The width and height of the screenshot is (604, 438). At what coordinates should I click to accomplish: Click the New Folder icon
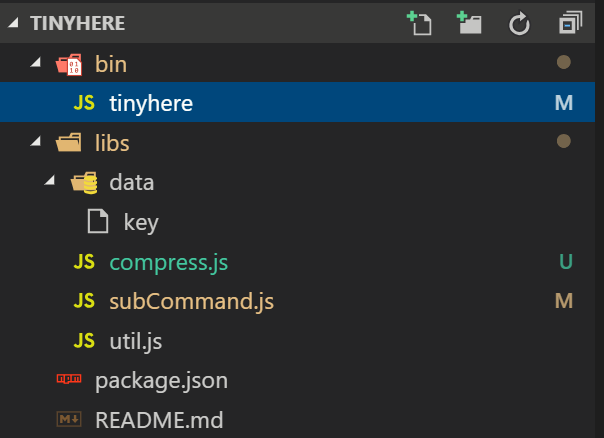tap(468, 23)
